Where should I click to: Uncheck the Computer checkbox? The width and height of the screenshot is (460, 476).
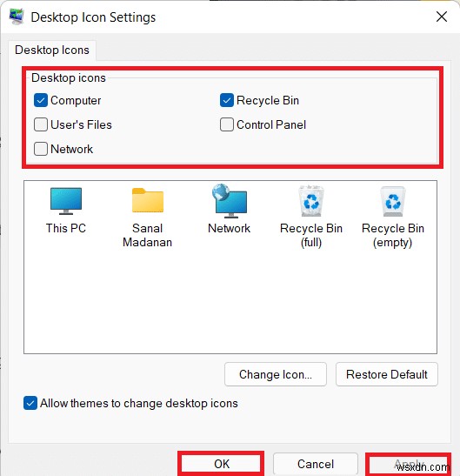[x=41, y=100]
